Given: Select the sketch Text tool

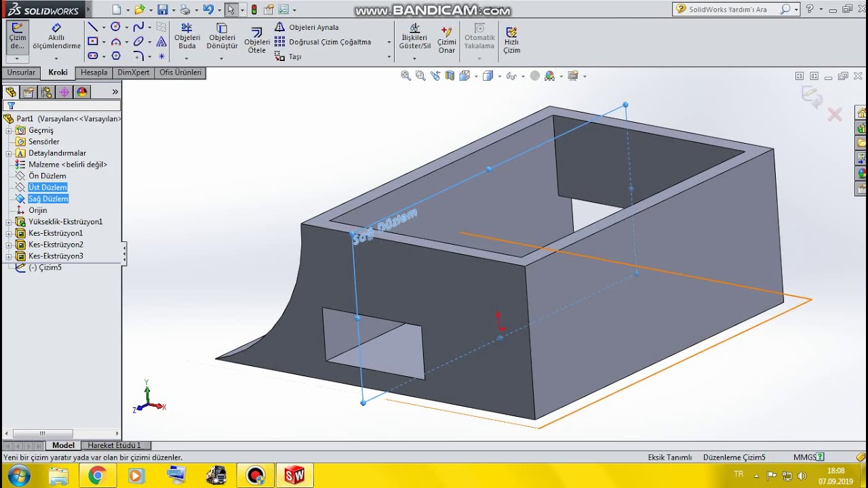Looking at the screenshot, I should point(161,41).
